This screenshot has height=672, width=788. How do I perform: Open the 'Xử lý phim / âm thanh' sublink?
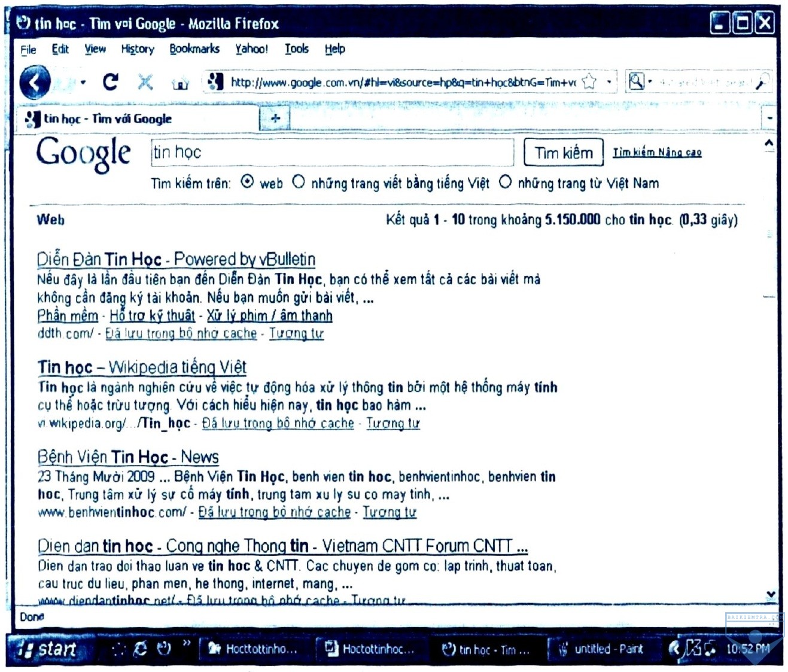click(270, 316)
